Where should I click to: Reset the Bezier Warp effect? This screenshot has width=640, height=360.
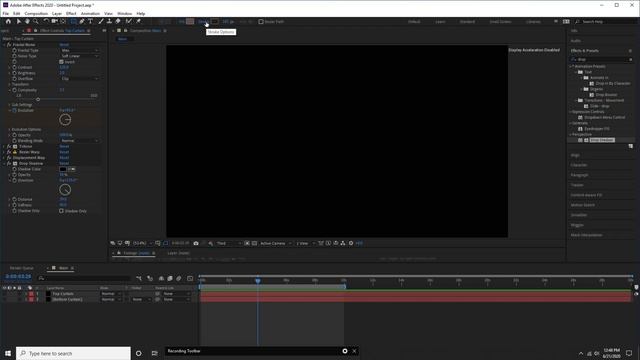click(x=64, y=152)
